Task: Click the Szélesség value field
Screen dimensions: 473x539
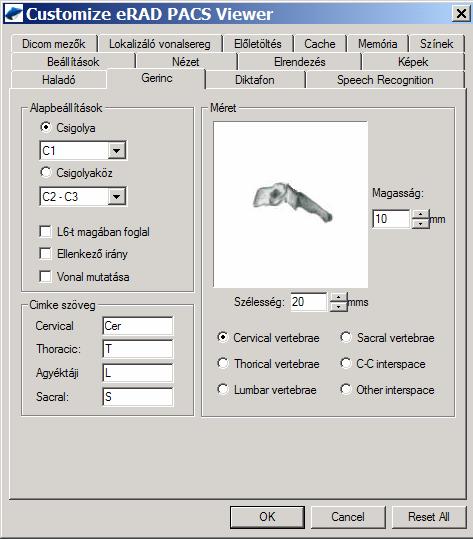Action: [309, 302]
